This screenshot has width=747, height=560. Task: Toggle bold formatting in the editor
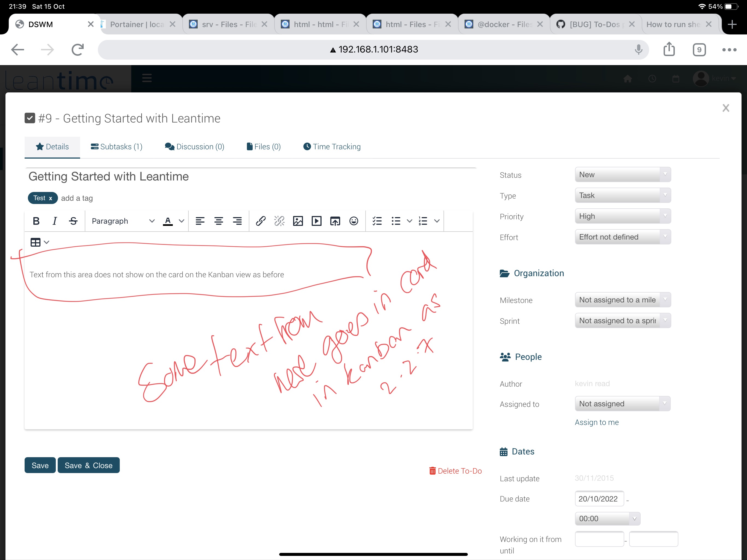click(x=36, y=221)
